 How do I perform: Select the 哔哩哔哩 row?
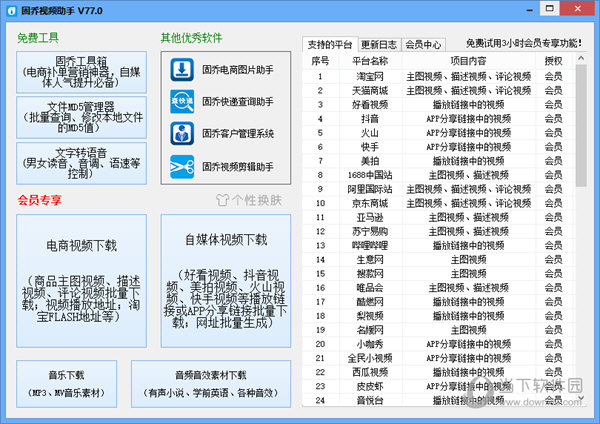(x=439, y=245)
